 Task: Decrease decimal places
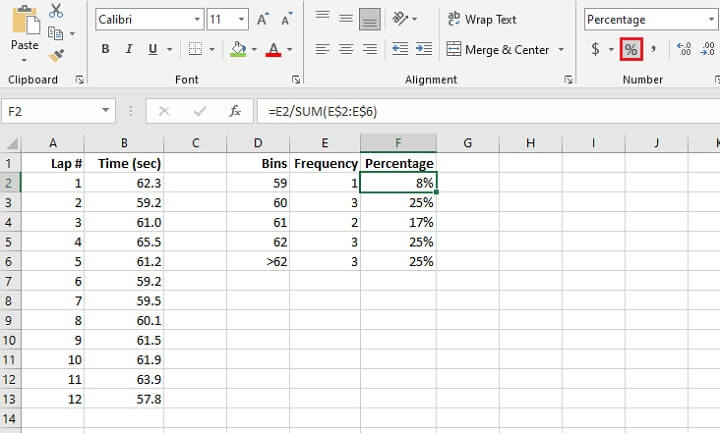(708, 49)
